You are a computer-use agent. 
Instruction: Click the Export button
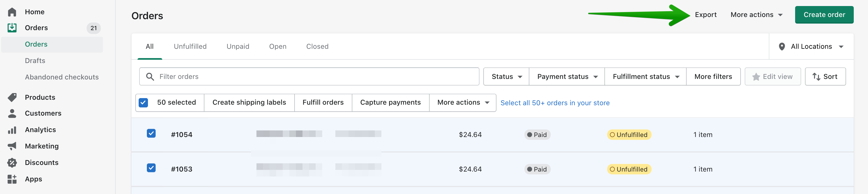coord(706,15)
